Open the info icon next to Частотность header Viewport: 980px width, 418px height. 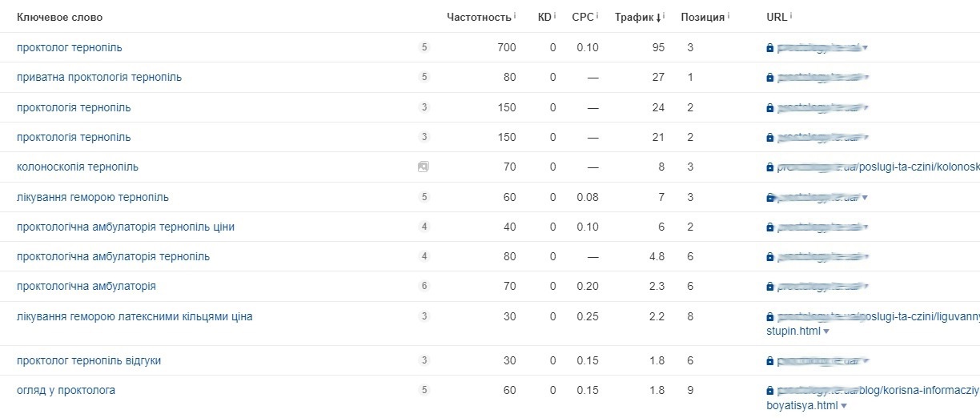pos(515,16)
